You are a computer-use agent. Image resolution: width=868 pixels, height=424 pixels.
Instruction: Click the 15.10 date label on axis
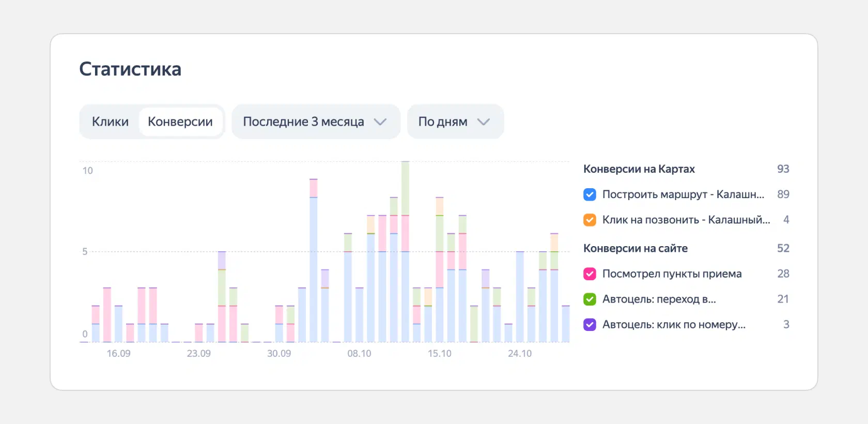click(439, 353)
